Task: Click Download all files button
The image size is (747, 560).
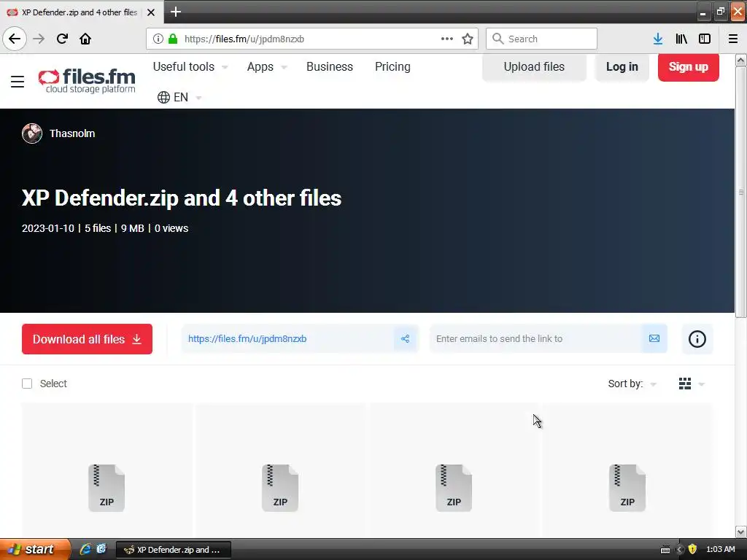Action: pyautogui.click(x=88, y=339)
